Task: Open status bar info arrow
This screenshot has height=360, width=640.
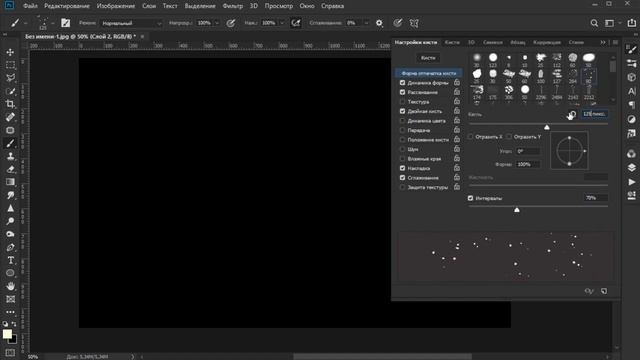Action: [x=133, y=357]
